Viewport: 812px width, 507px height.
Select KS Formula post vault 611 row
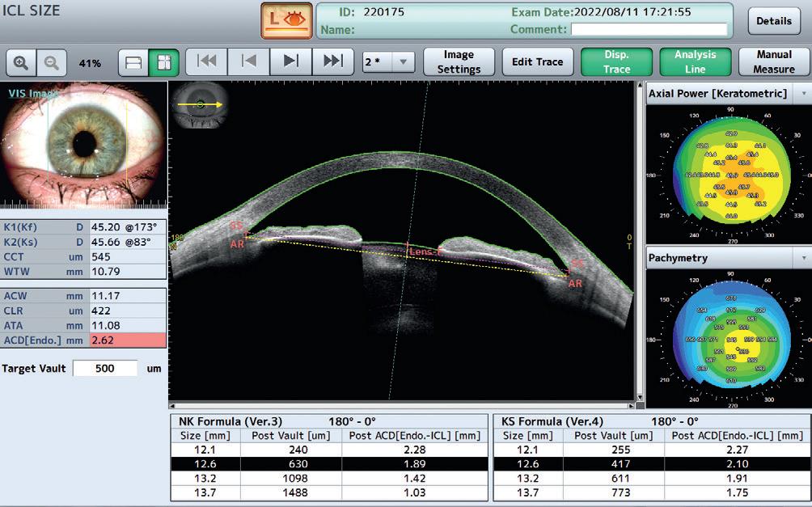[x=652, y=479]
